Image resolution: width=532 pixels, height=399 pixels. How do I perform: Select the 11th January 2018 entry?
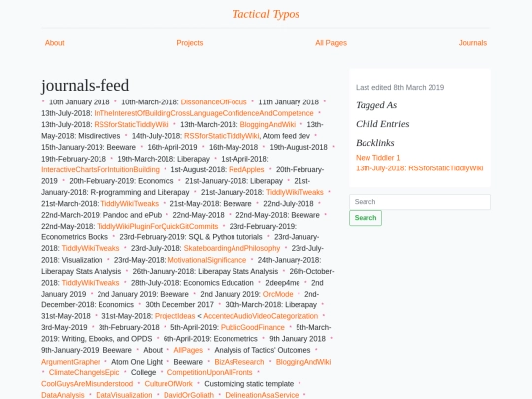(x=289, y=102)
